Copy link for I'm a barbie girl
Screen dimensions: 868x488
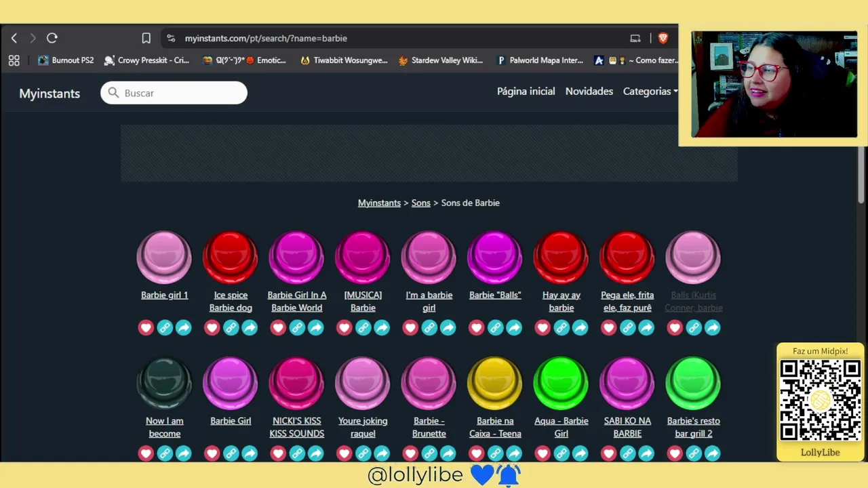tap(429, 328)
